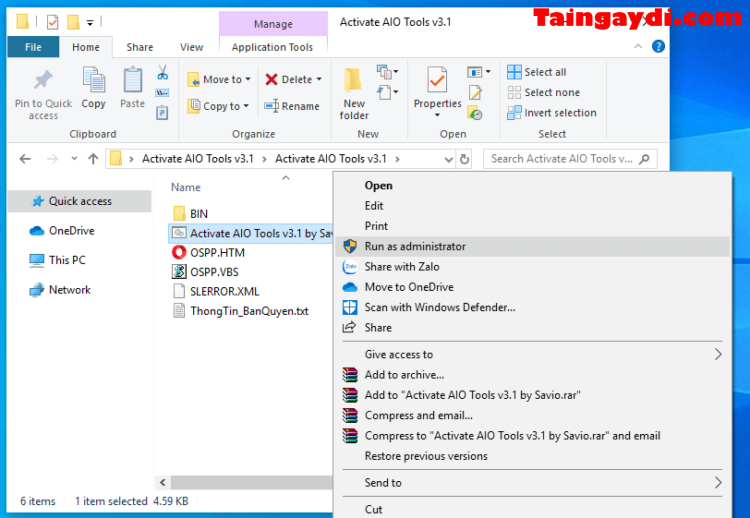
Task: Click the Edit icon in Open group
Action: click(x=475, y=92)
